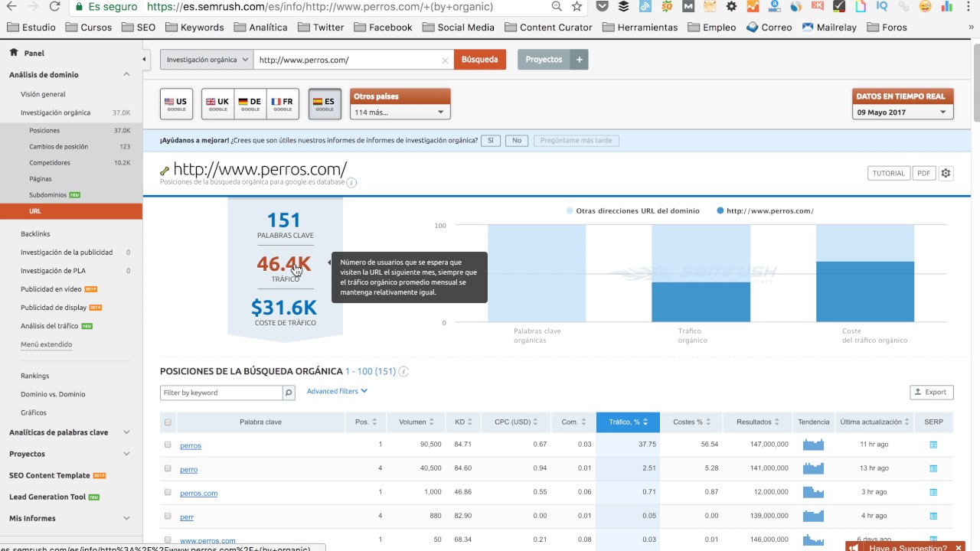The image size is (980, 551).
Task: Sort table by Volumen column
Action: point(416,422)
